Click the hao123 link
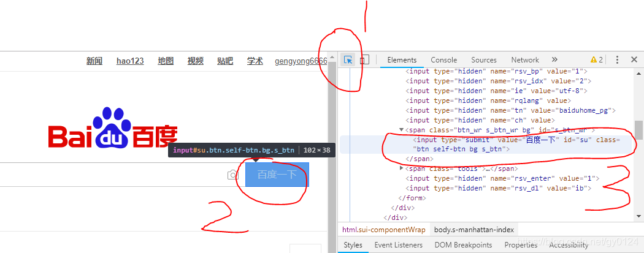This screenshot has width=644, height=253. 130,61
